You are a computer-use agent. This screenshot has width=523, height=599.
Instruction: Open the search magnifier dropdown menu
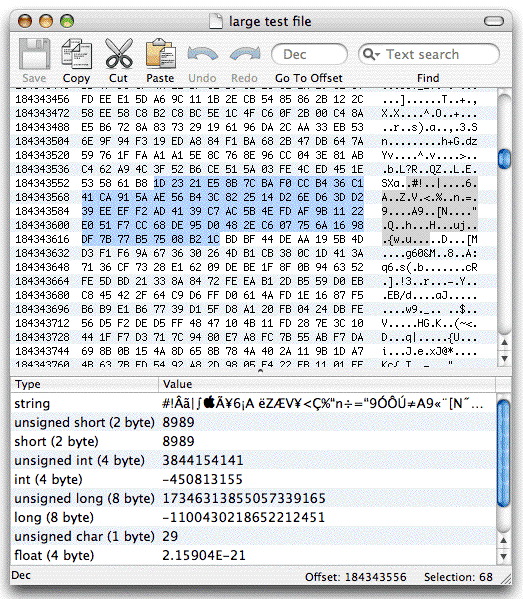tap(371, 54)
